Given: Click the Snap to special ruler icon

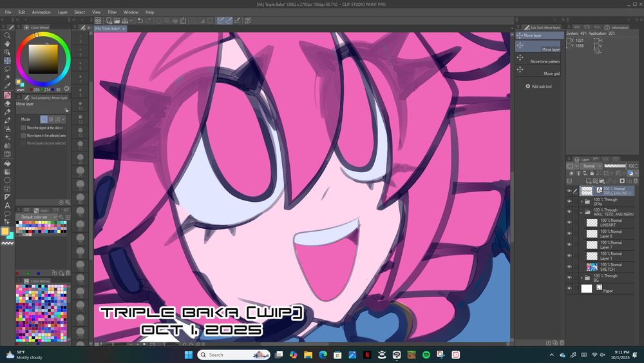Looking at the screenshot, I should coord(229,21).
